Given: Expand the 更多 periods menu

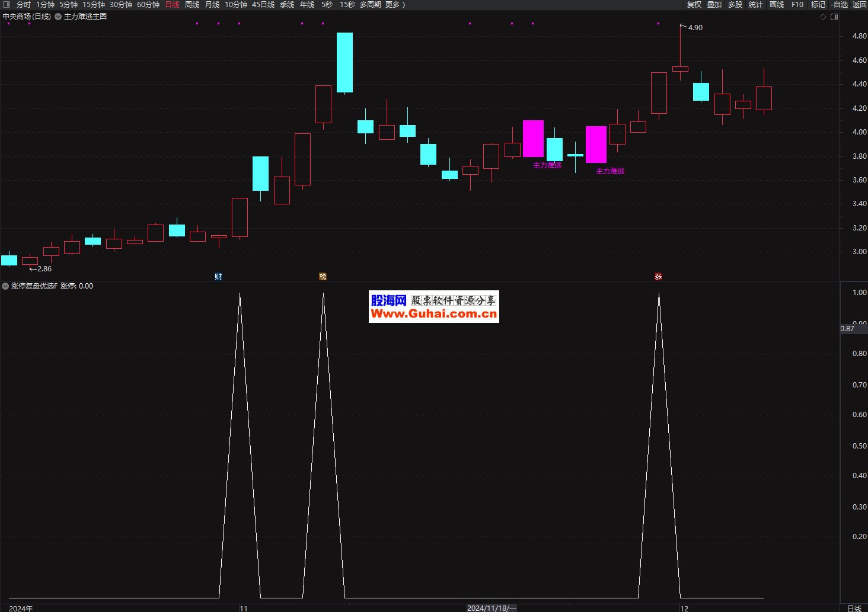Looking at the screenshot, I should (395, 5).
